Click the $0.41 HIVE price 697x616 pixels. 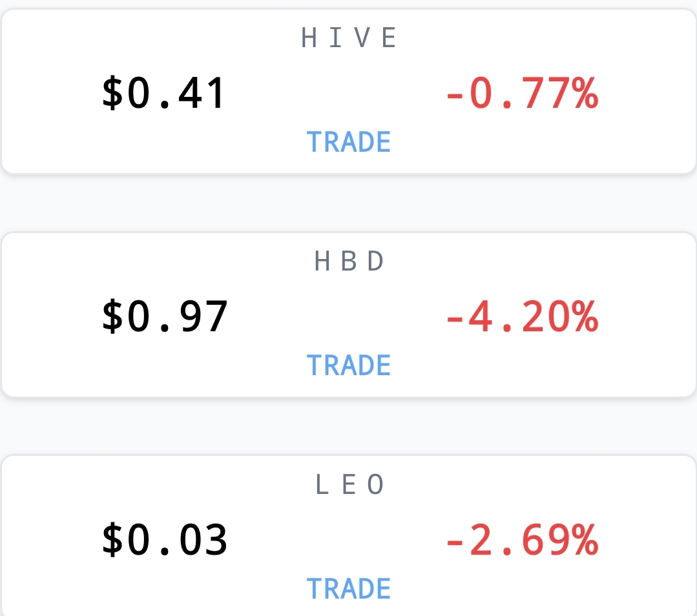tap(164, 92)
